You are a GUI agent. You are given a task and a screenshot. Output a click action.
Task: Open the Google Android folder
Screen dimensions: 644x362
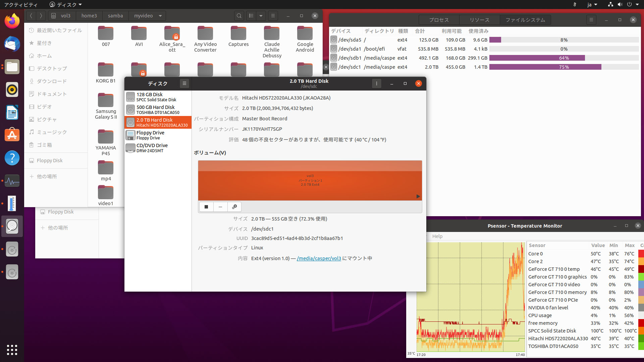[305, 39]
